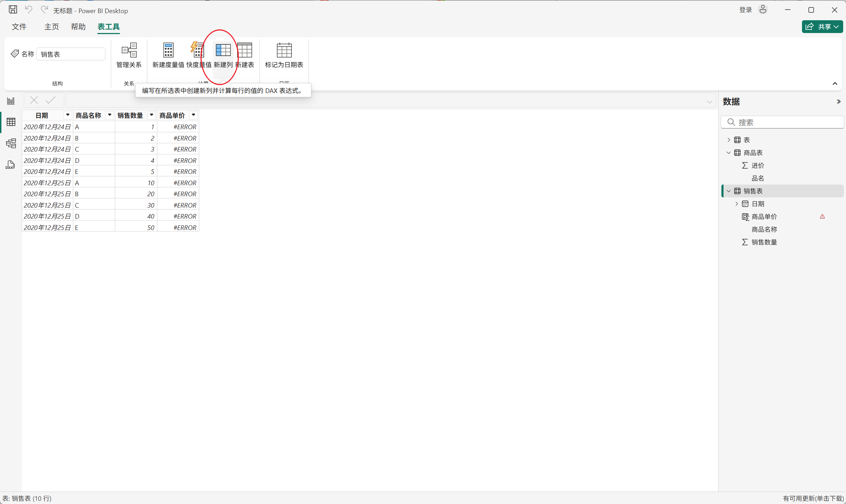Open the filter dropdown on the 销售数量 column
The width and height of the screenshot is (846, 504).
click(x=152, y=115)
